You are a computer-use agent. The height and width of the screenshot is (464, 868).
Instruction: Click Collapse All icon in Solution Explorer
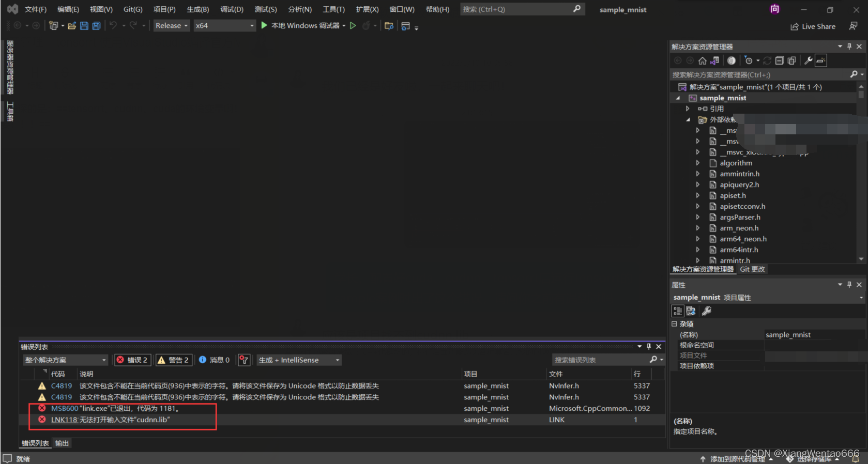click(780, 60)
